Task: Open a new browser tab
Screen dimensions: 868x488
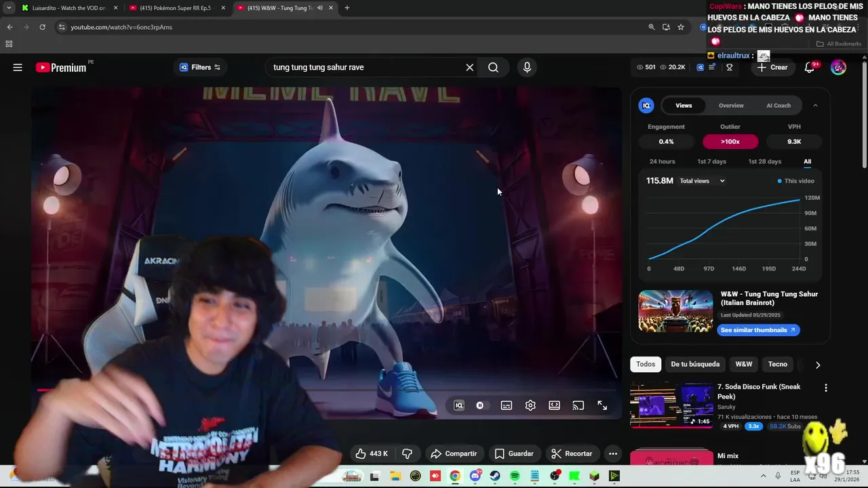Action: pyautogui.click(x=347, y=8)
